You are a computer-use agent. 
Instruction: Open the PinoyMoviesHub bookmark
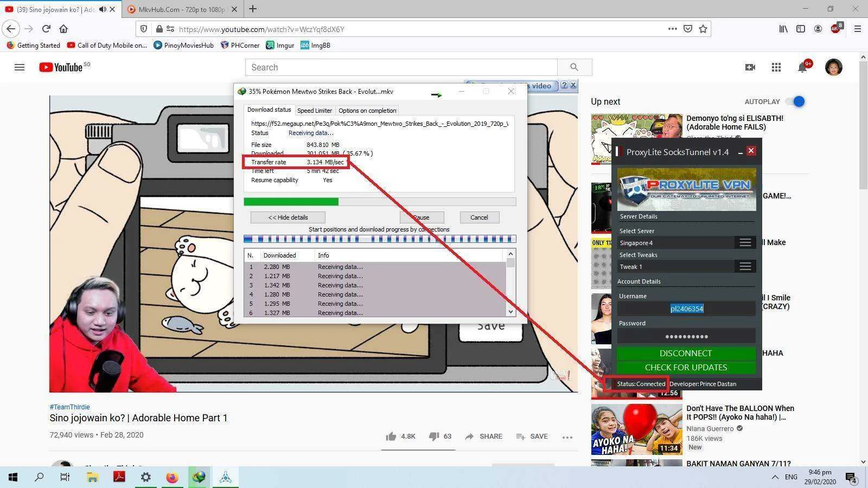pos(183,45)
